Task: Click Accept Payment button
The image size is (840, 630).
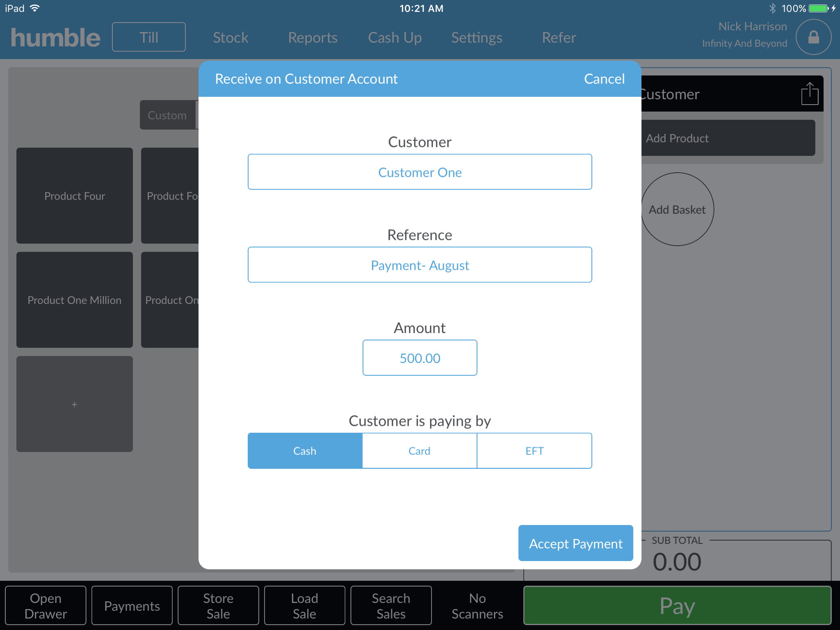Action: [x=575, y=543]
